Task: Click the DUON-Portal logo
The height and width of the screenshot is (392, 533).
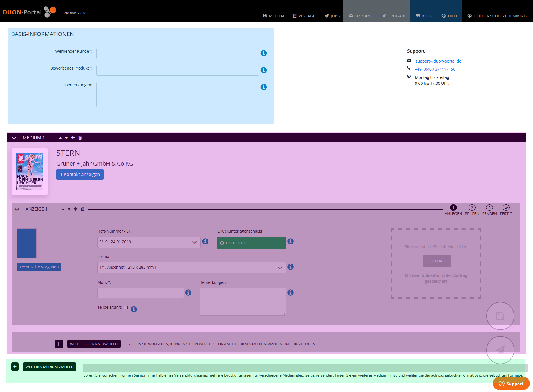Action: tap(30, 12)
